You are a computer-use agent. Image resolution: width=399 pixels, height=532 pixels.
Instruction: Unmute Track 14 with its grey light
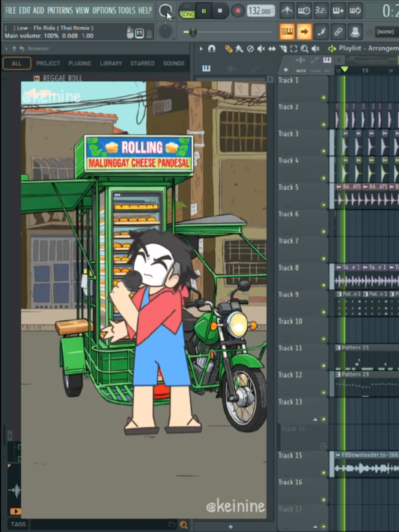tap(324, 446)
